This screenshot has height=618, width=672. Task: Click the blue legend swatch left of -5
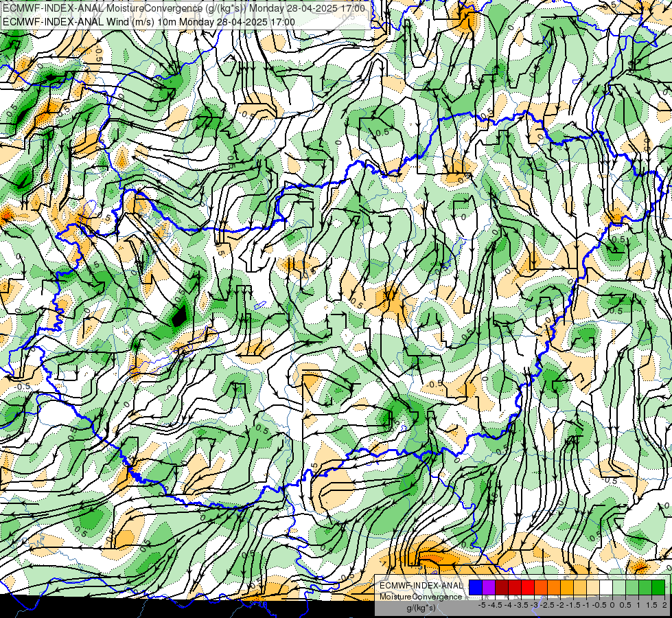tap(476, 588)
